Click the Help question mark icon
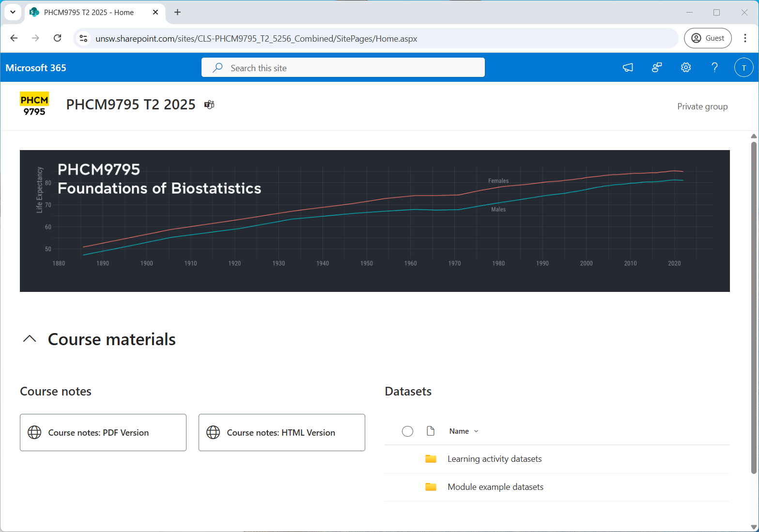 point(714,68)
